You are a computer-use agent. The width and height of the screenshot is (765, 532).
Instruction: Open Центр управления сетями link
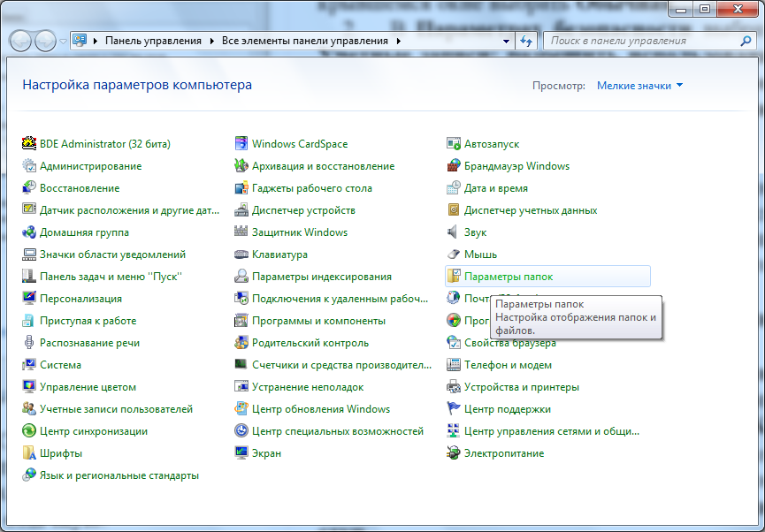552,431
